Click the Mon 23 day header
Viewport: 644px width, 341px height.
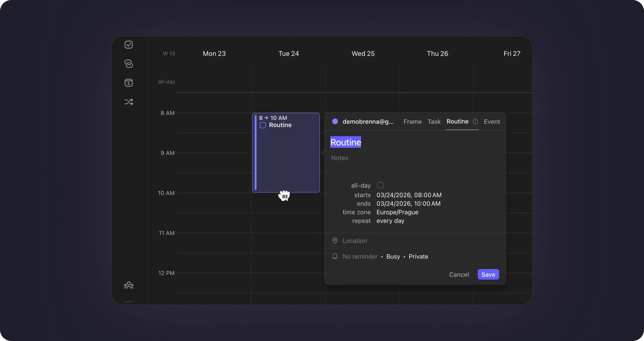coord(214,54)
